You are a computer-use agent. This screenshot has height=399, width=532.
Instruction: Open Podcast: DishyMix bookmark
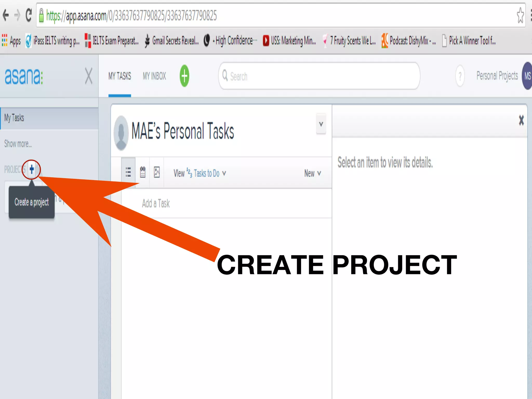tap(409, 41)
